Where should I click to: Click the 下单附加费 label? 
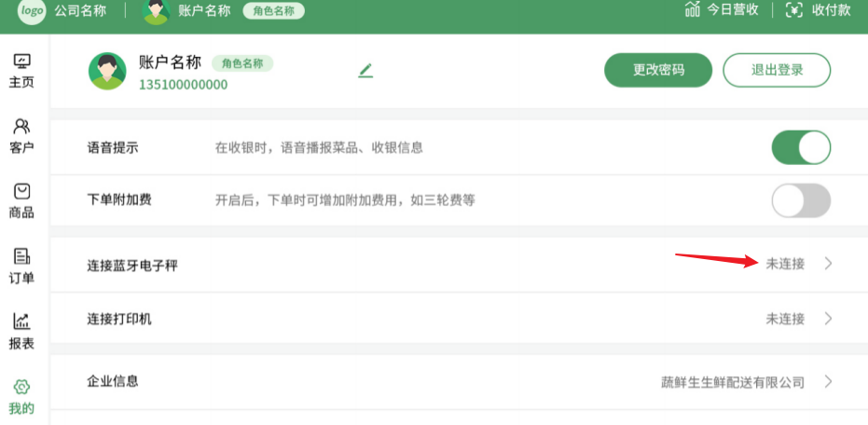(x=119, y=199)
